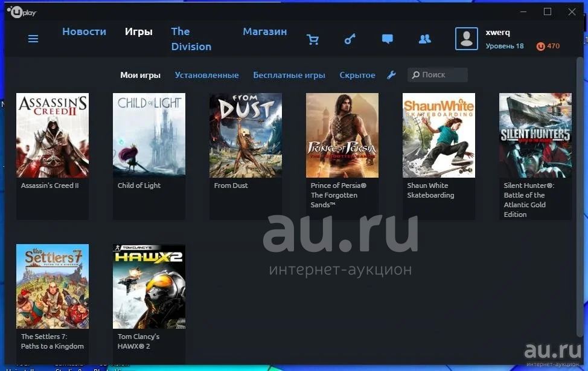The image size is (588, 371).
Task: Click the vertical scrollbar of the game library
Action: 580,197
